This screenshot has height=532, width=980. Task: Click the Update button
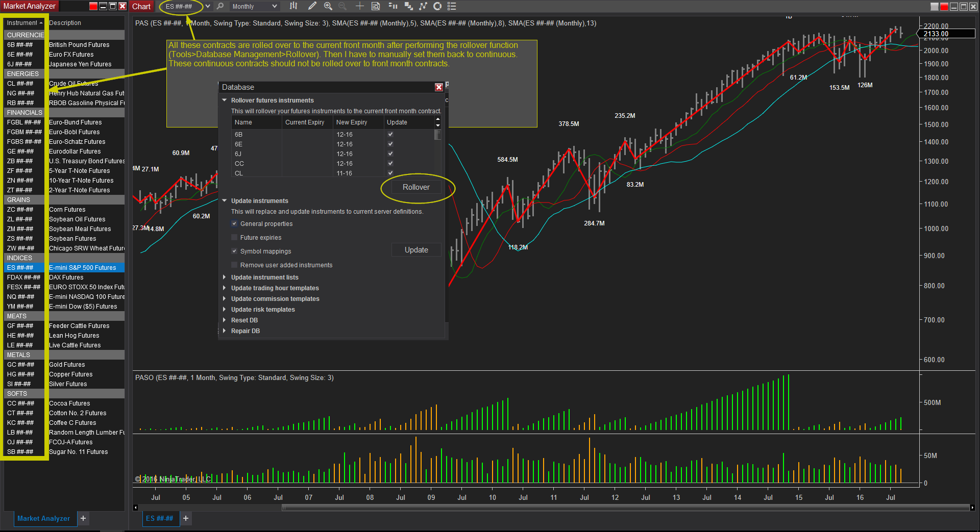(x=416, y=250)
